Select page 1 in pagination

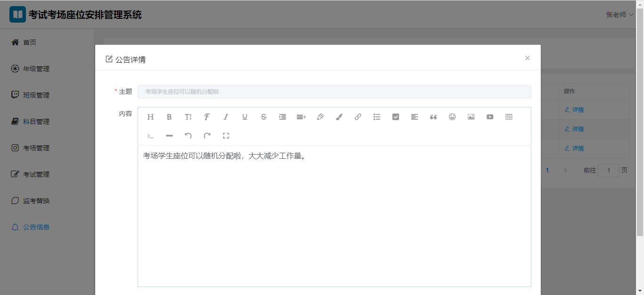click(x=547, y=170)
